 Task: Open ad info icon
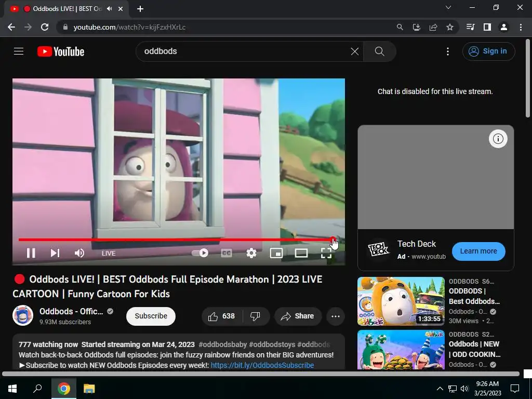[498, 139]
